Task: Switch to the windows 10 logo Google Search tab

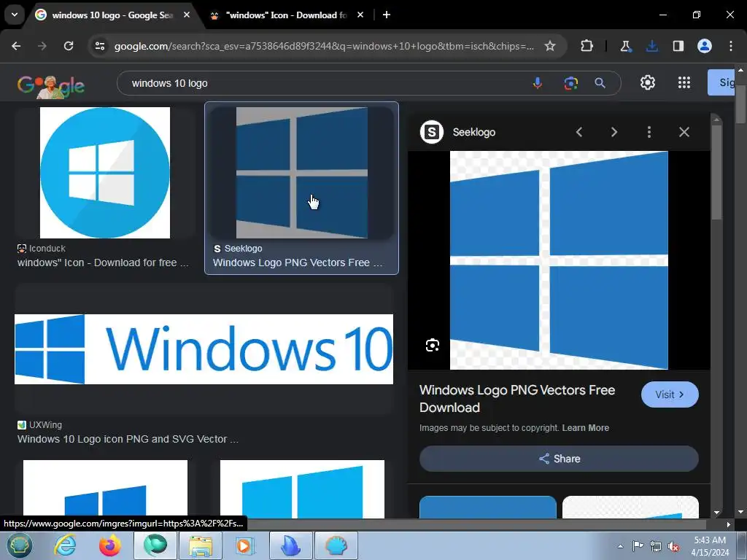Action: tap(112, 15)
